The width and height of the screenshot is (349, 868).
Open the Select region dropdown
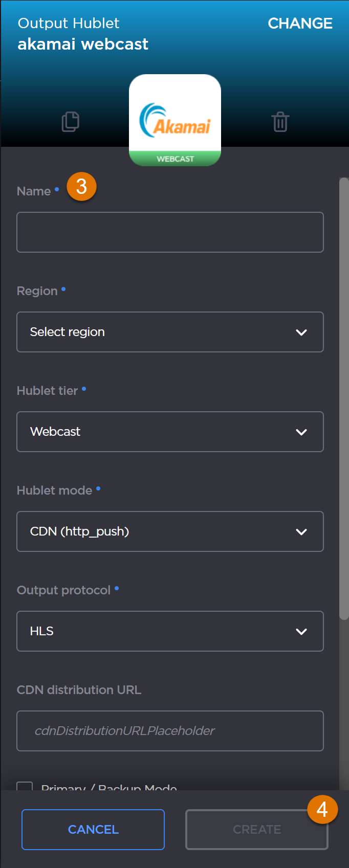coord(170,331)
